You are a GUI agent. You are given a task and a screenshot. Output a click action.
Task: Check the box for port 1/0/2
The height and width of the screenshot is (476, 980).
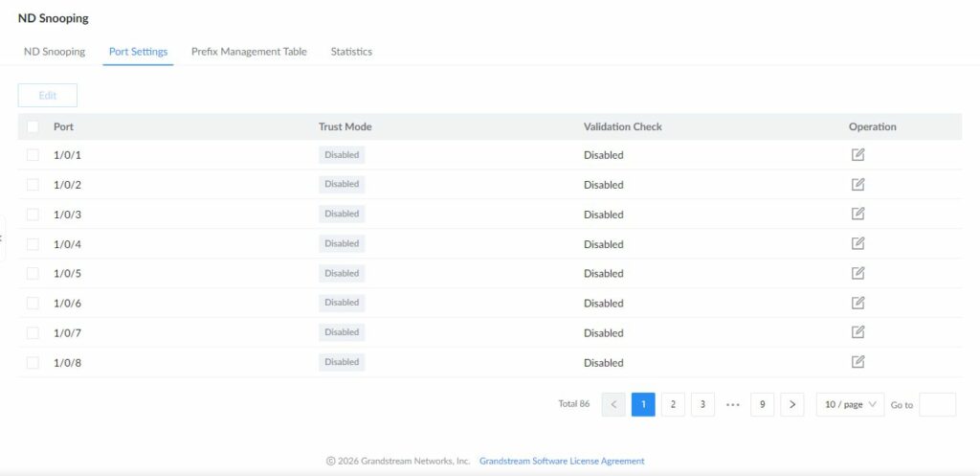click(x=33, y=185)
